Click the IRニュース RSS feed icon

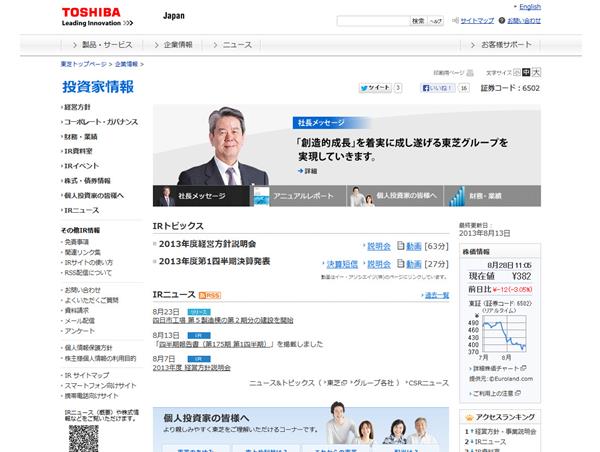coord(210,295)
